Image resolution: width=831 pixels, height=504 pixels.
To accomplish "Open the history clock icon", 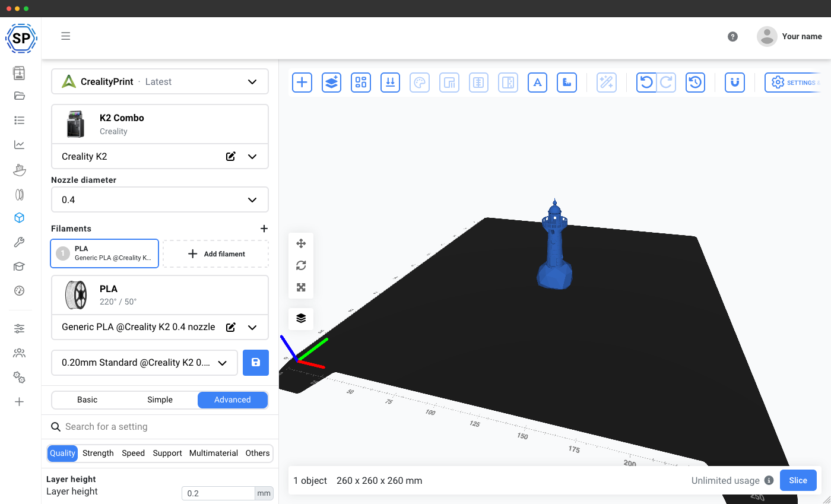I will [696, 83].
